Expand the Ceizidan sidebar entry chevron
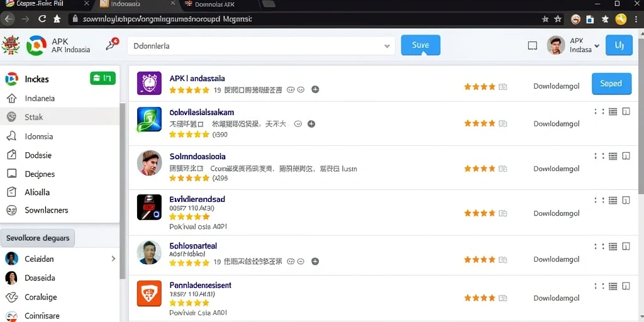 [x=113, y=258]
